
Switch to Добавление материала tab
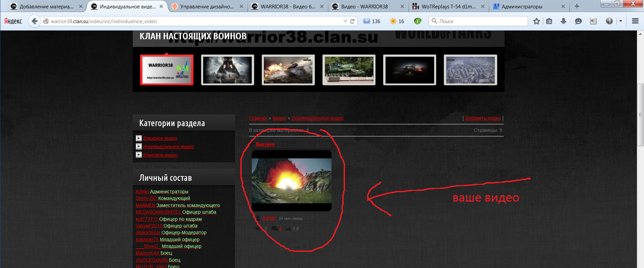tap(46, 6)
